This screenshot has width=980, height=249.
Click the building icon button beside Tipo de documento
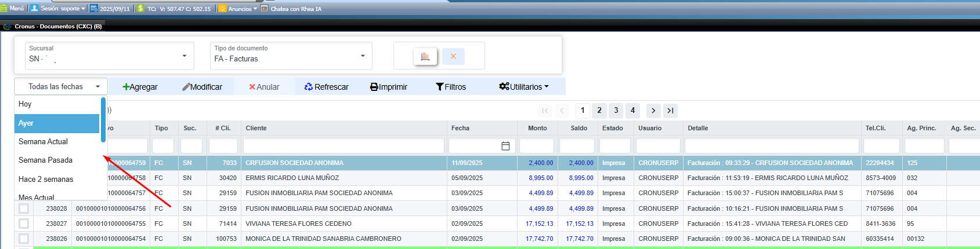point(425,56)
